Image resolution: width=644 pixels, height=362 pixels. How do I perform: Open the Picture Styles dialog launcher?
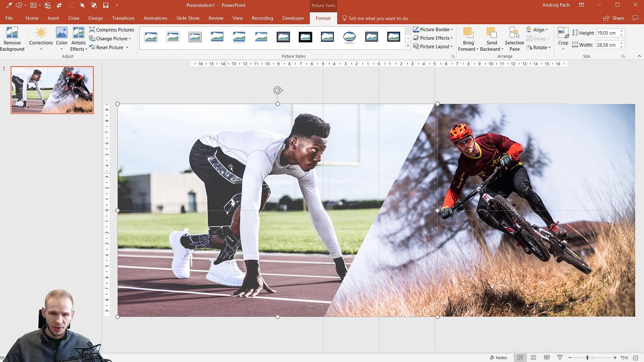[x=453, y=56]
